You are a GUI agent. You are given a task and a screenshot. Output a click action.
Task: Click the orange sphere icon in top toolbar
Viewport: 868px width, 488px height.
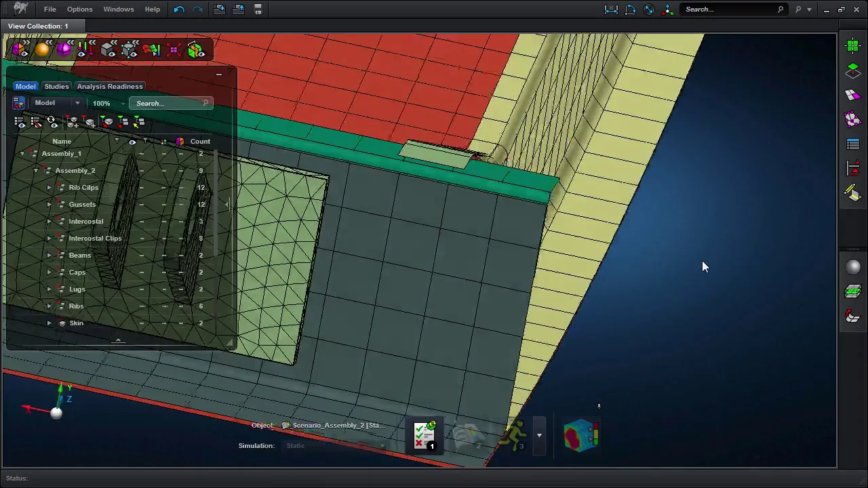42,49
